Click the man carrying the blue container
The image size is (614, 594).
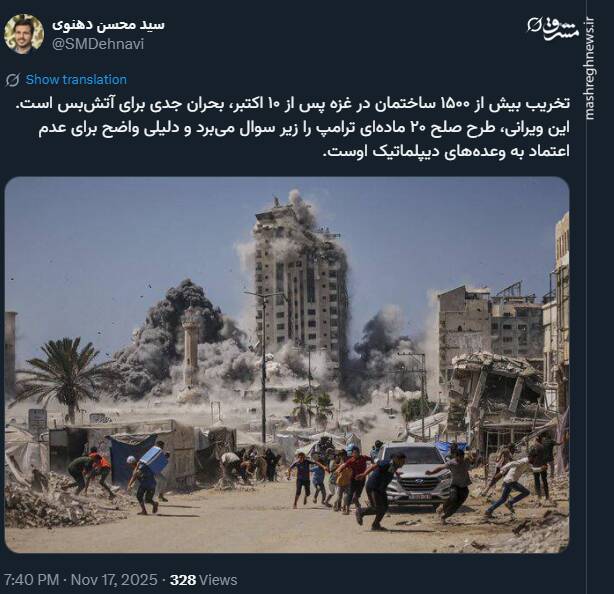(x=147, y=478)
